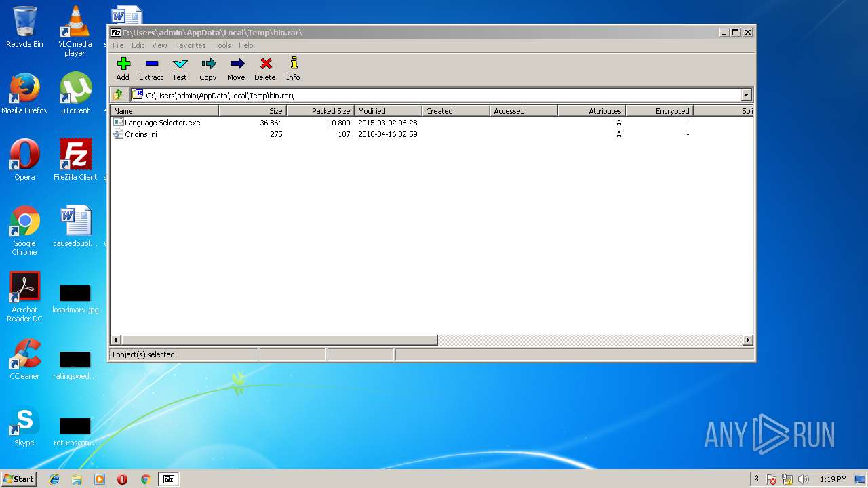Click the Action Center flag icon

[x=771, y=479]
